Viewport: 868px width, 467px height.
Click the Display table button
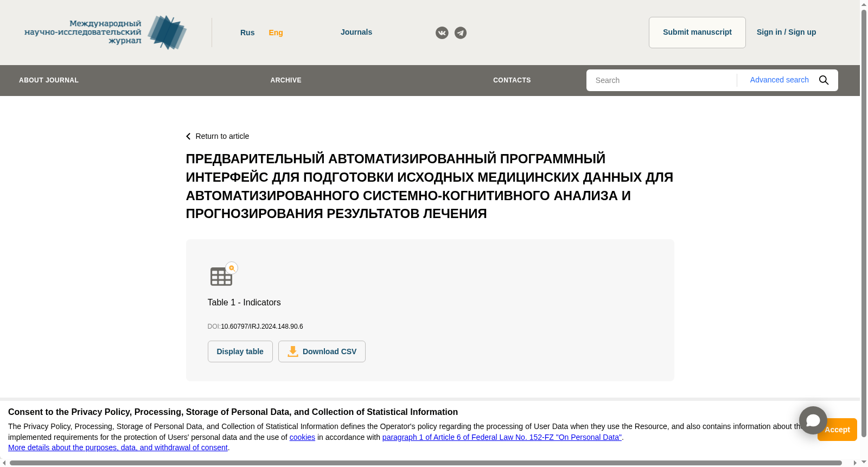[240, 351]
